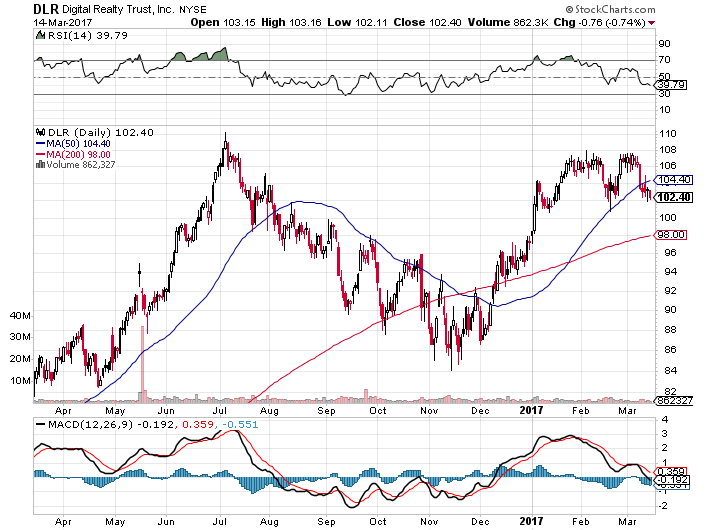Click the 2017 label on price chart axis
Viewport: 707px width, 530px height.
532,410
